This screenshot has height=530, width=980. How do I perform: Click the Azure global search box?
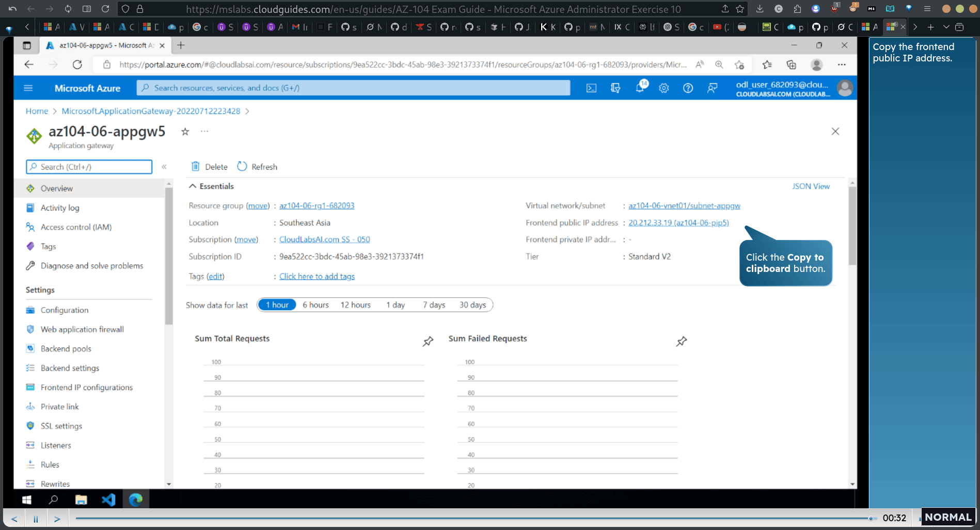tap(353, 88)
